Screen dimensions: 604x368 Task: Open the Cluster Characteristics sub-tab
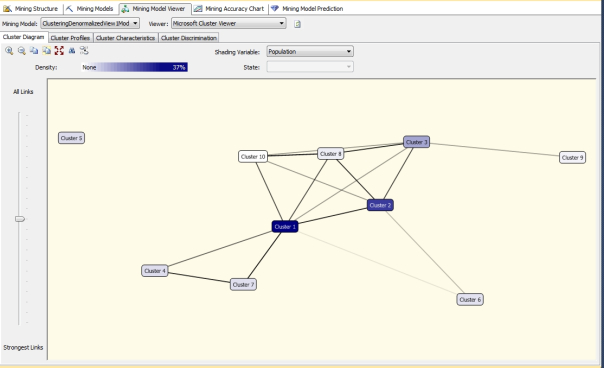tap(125, 38)
